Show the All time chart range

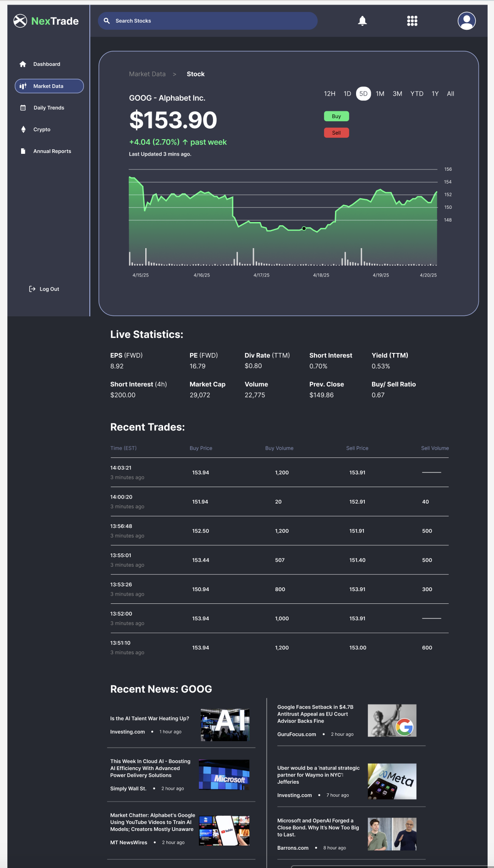[450, 93]
